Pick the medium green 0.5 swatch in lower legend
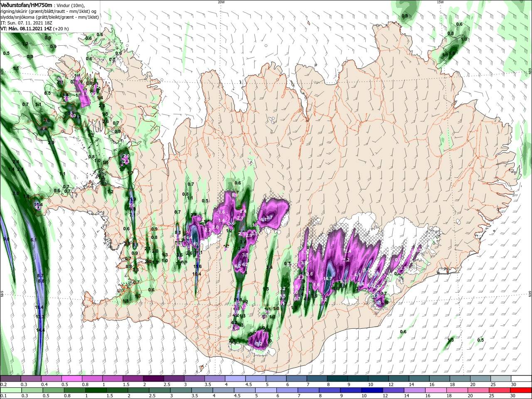This screenshot has height=399, width=532. pyautogui.click(x=53, y=390)
